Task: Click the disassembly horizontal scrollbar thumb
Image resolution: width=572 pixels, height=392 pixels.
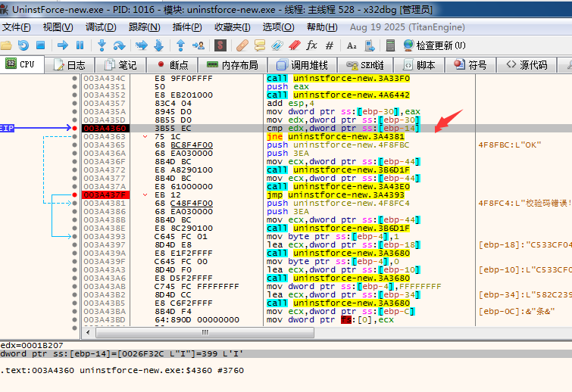Action: [x=205, y=332]
